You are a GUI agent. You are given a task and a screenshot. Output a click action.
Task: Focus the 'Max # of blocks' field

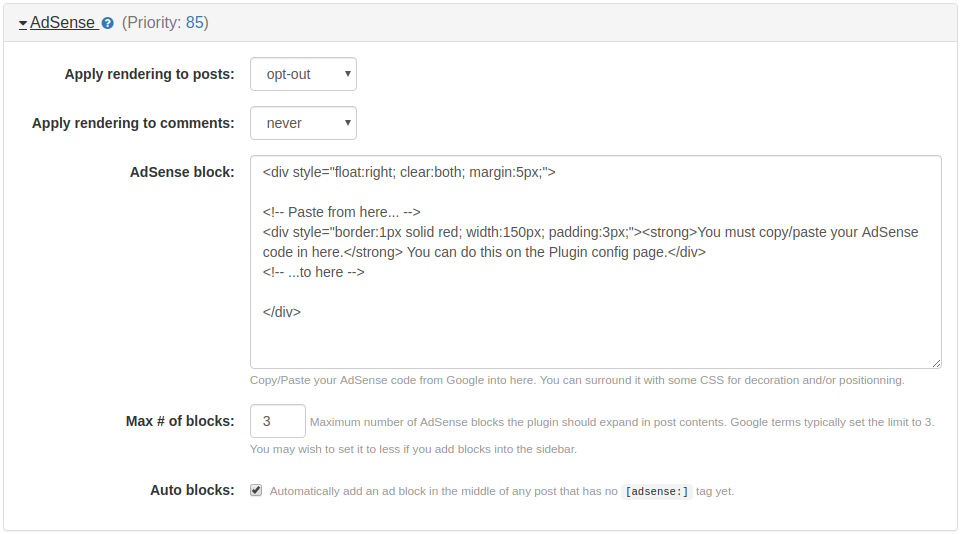pos(278,421)
